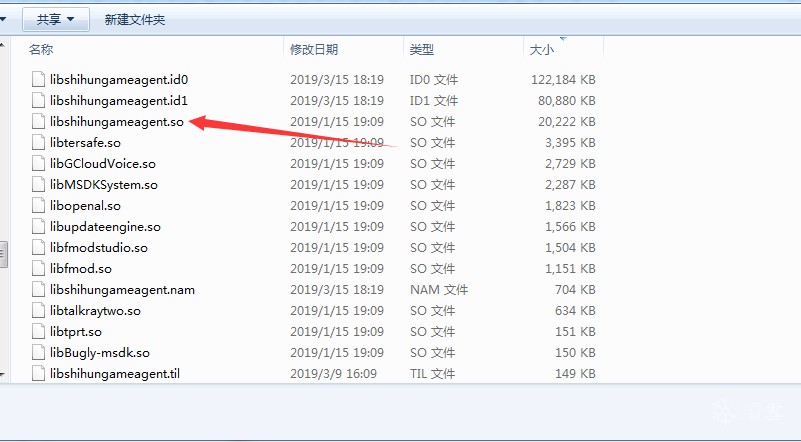
Task: Click the file icon of libshihungameagent.nam
Action: (38, 289)
